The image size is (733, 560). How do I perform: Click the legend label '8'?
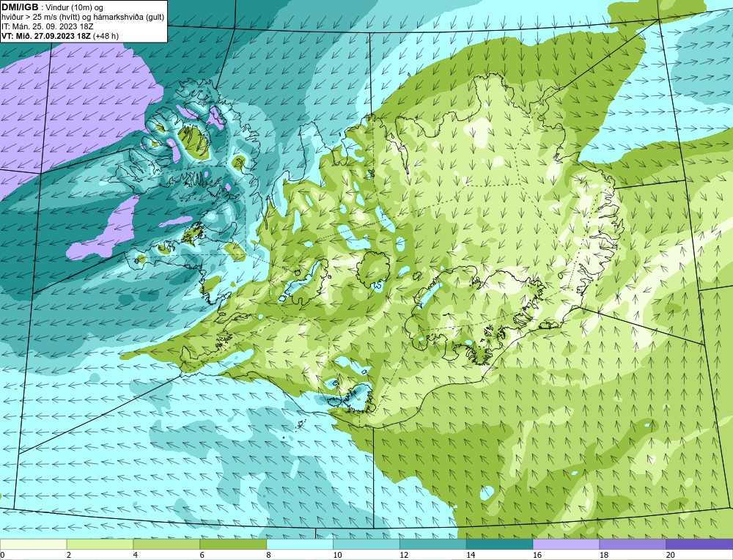click(x=269, y=555)
